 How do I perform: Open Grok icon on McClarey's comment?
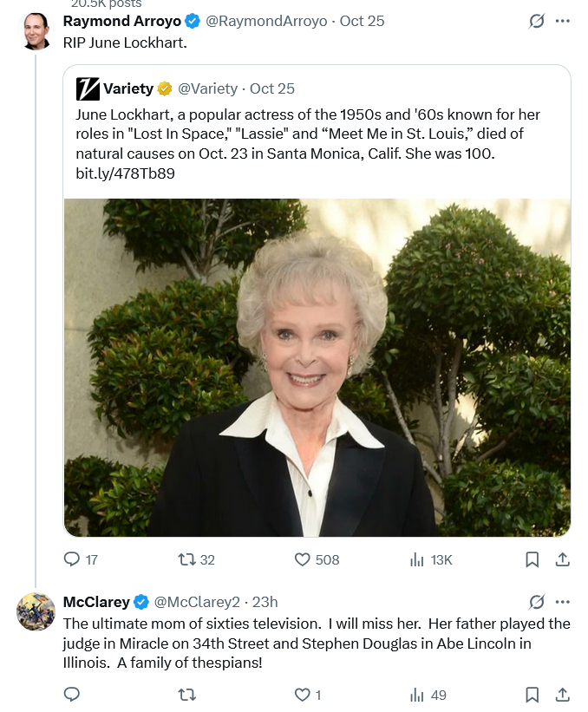click(x=537, y=602)
